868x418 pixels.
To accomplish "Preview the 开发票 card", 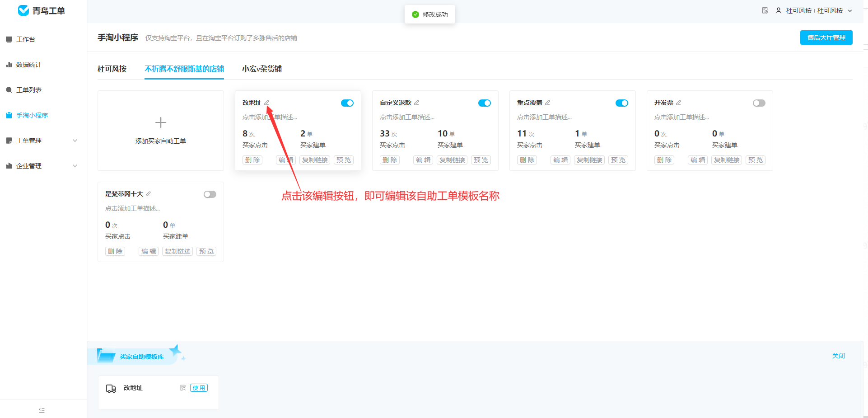I will tap(756, 160).
